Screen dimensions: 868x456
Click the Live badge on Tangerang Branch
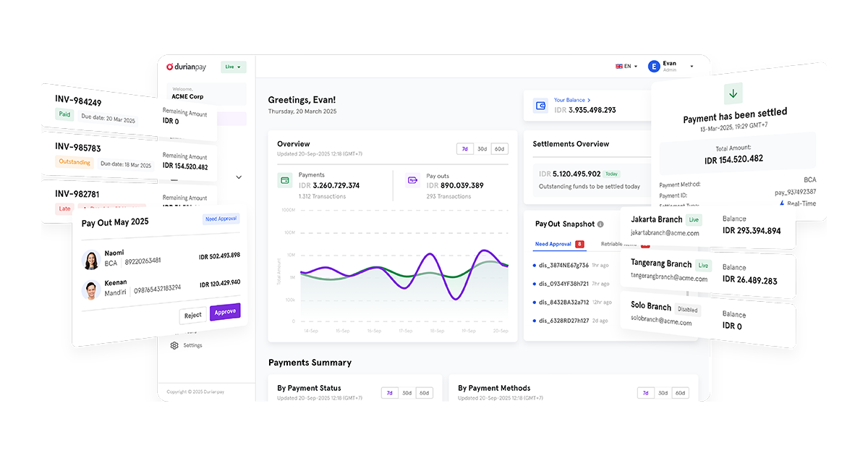tap(704, 266)
